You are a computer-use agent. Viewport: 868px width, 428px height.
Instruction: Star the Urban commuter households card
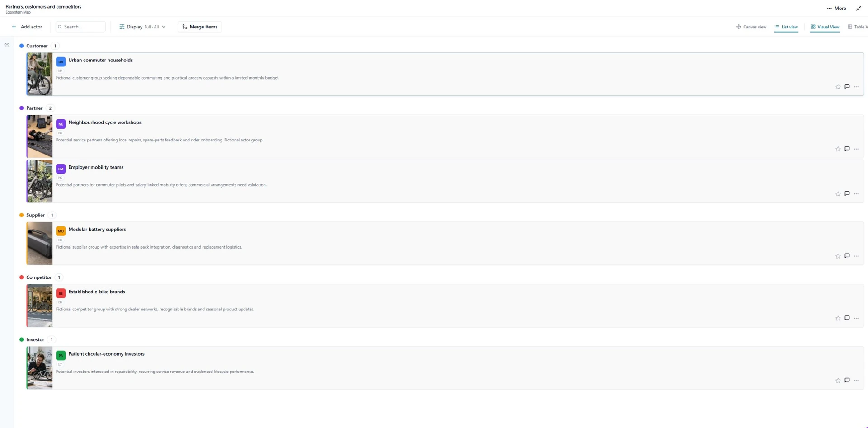(838, 87)
